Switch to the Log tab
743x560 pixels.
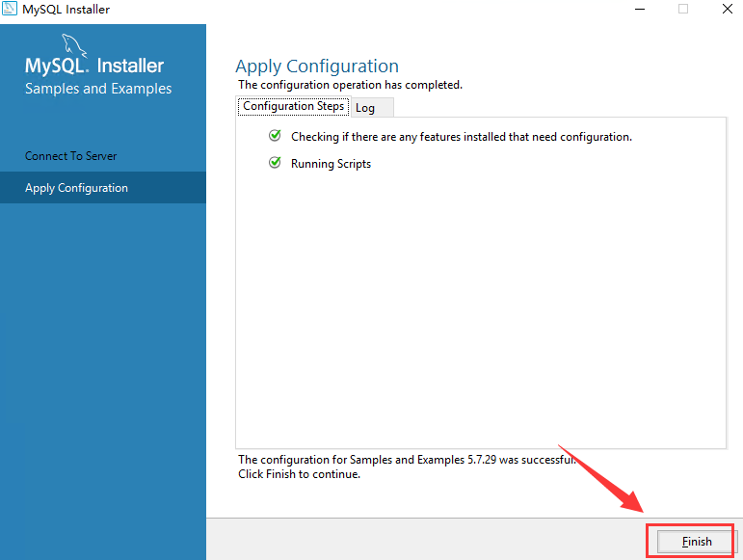point(372,108)
